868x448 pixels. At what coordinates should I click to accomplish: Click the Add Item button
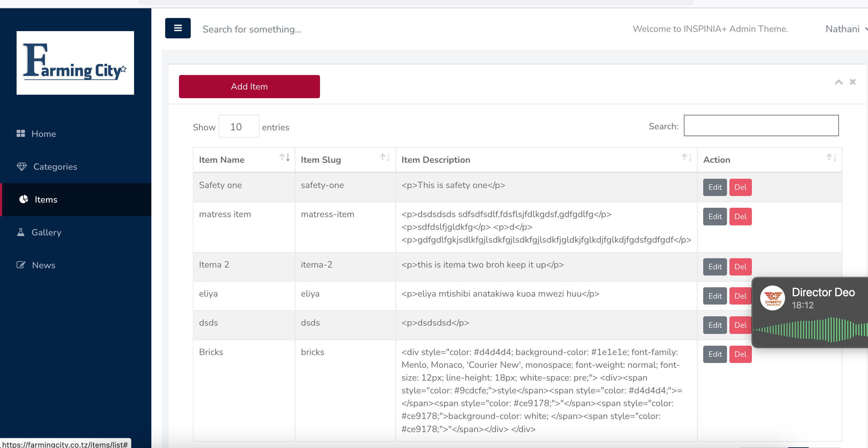[249, 86]
